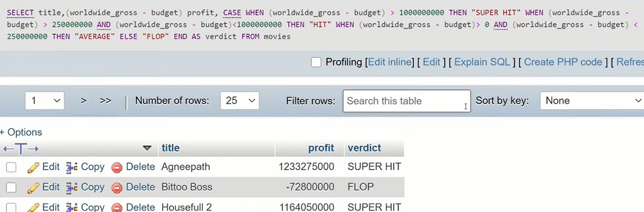Click the Copy icon in Agneepath row
Viewport: 644px width, 212px height.
click(72, 167)
